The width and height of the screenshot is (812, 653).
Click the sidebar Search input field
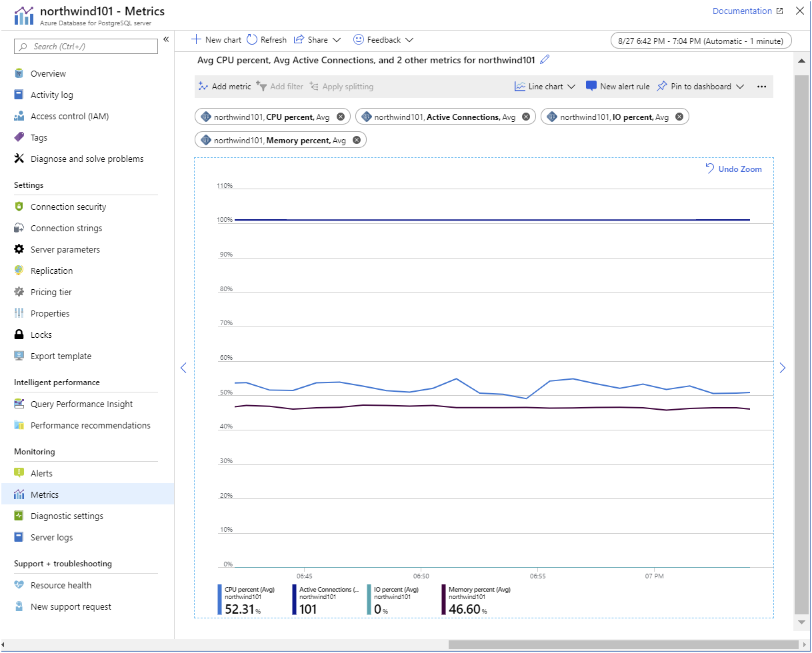pyautogui.click(x=86, y=46)
